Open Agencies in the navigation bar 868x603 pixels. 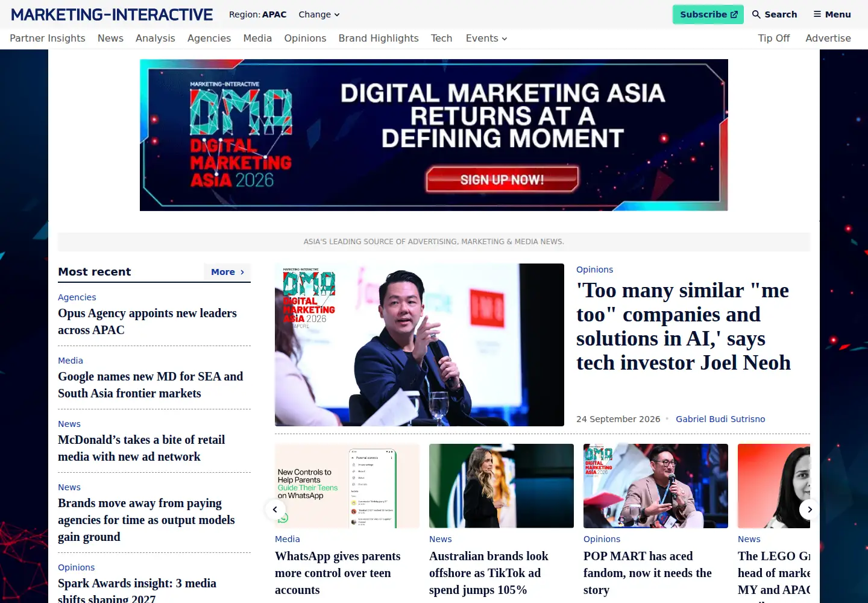209,38
